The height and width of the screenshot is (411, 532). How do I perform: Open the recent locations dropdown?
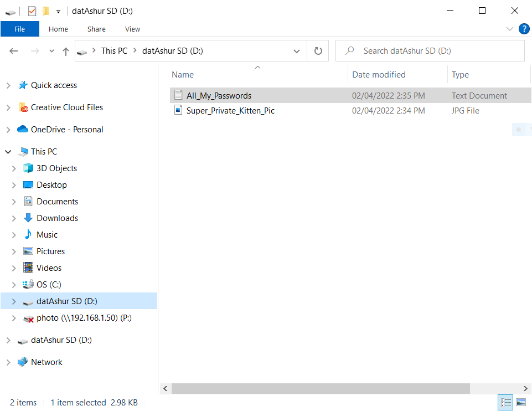[51, 51]
